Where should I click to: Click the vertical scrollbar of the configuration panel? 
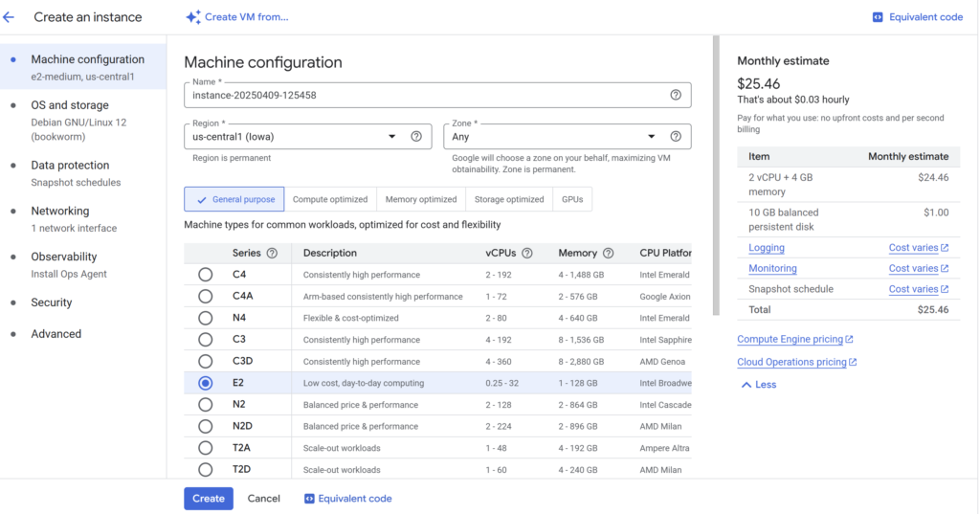click(716, 172)
